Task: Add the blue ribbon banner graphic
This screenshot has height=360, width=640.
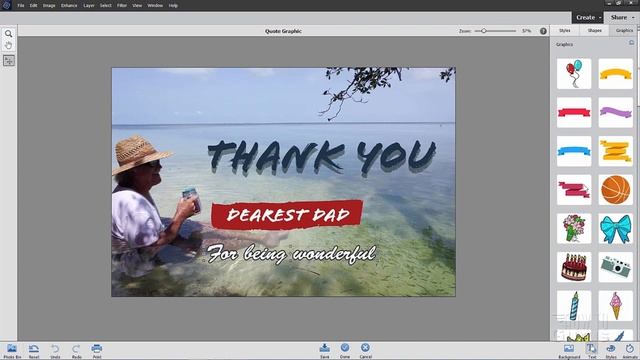Action: (574, 151)
